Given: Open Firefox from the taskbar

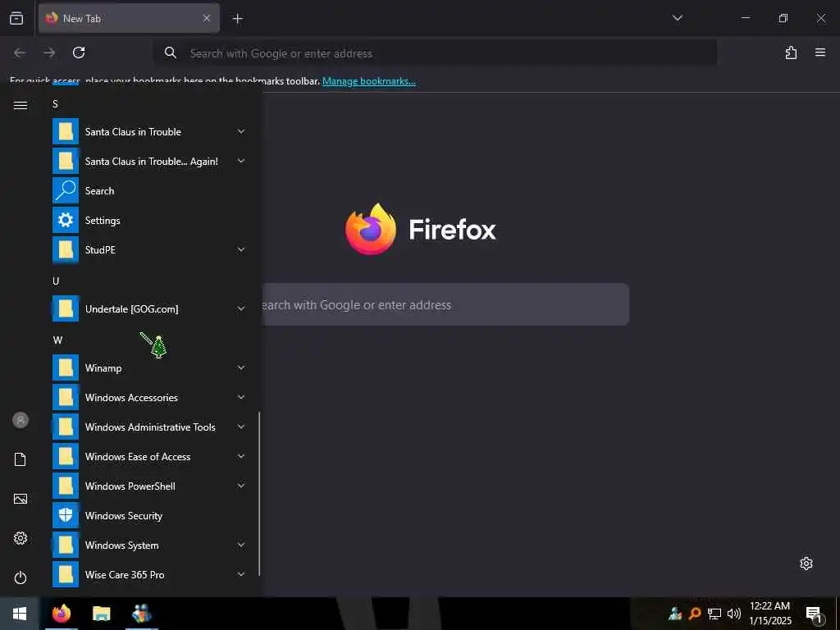Looking at the screenshot, I should click(x=62, y=614).
